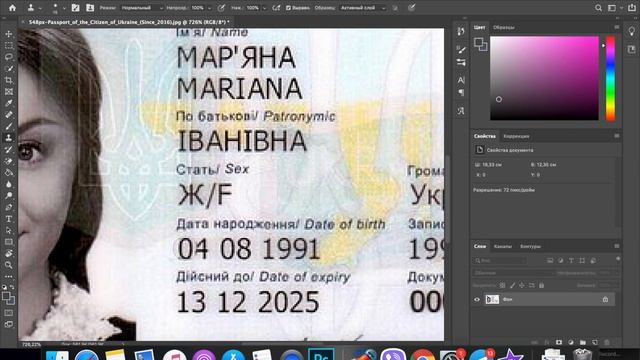Open the Character panel icon
The width and height of the screenshot is (640, 360).
[461, 80]
